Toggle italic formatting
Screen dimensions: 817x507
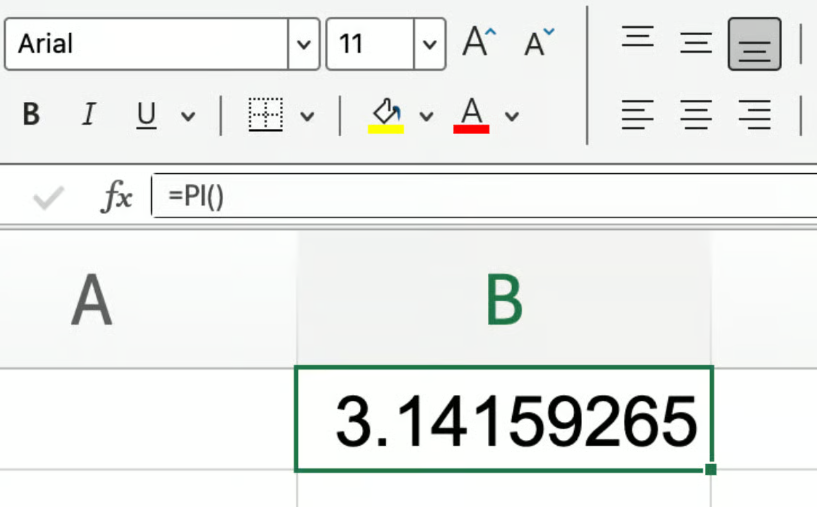point(88,116)
